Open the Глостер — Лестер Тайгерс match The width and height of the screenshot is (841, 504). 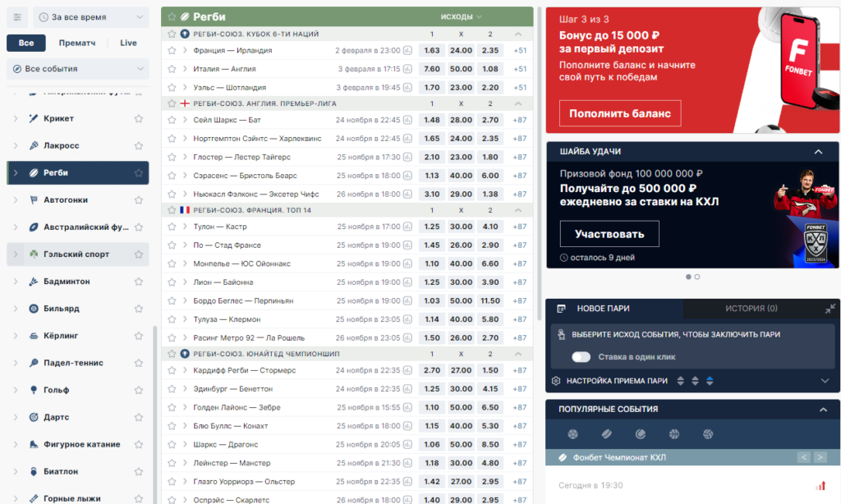[242, 157]
